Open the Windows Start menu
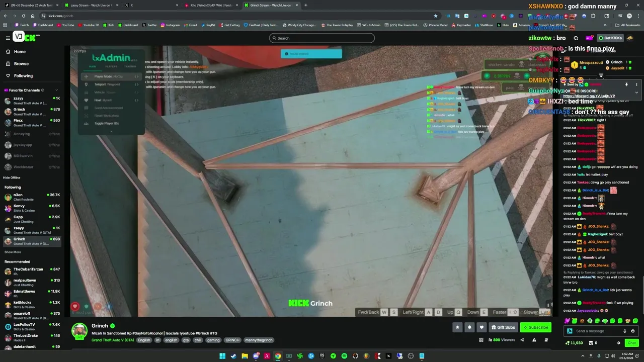Image resolution: width=644 pixels, height=362 pixels. coord(222,356)
